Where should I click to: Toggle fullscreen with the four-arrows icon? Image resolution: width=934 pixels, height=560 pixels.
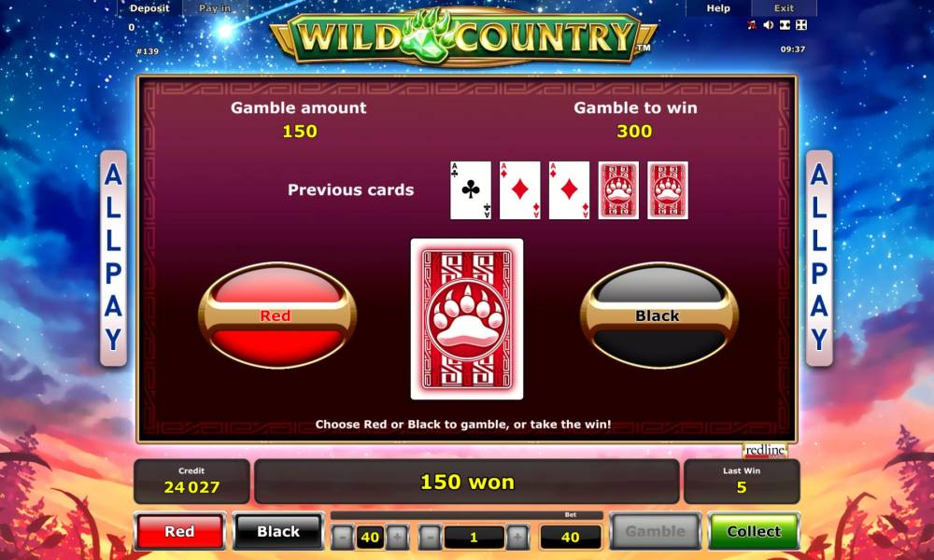801,25
